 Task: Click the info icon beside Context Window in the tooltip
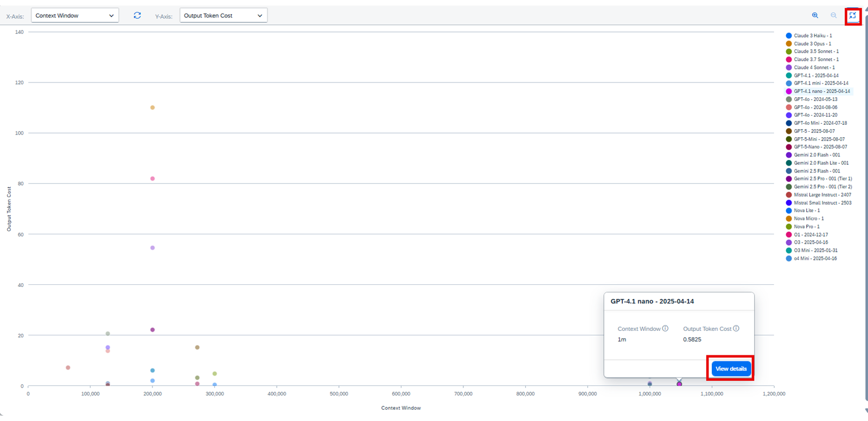(665, 328)
